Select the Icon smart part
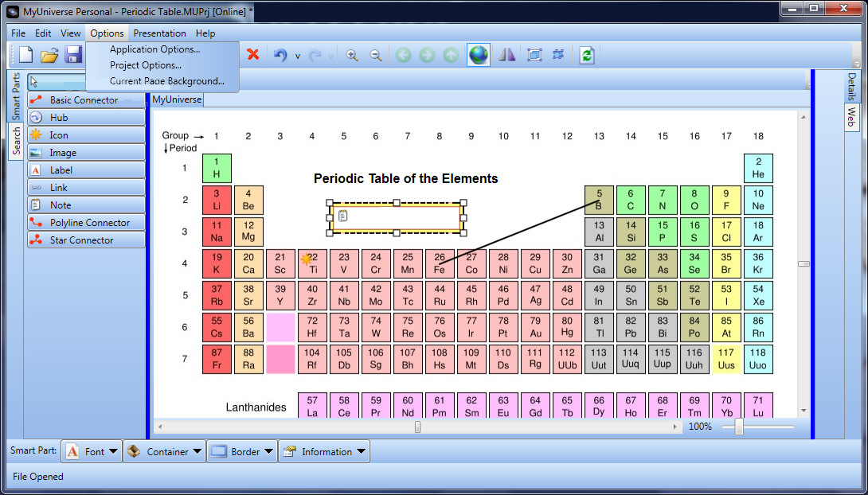The width and height of the screenshot is (868, 495). 86,135
